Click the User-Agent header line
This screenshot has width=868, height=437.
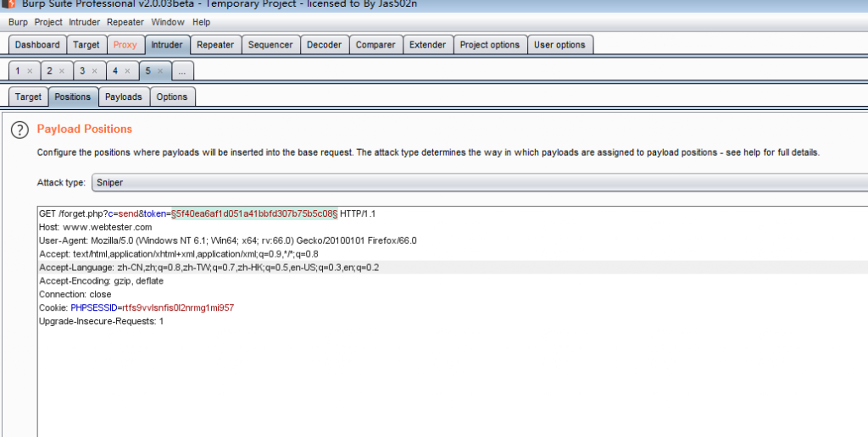(227, 241)
